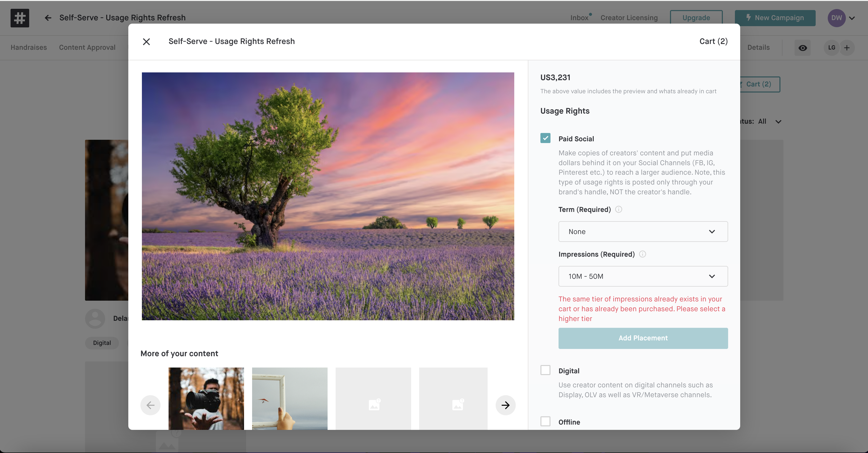Open the Content Approval tab
Viewport: 868px width, 453px height.
pyautogui.click(x=87, y=48)
